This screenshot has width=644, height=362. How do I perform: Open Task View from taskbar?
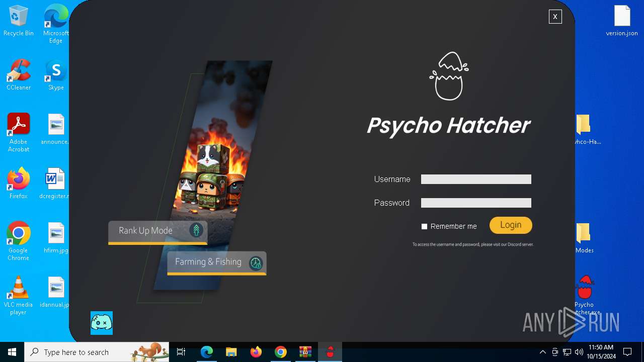181,352
